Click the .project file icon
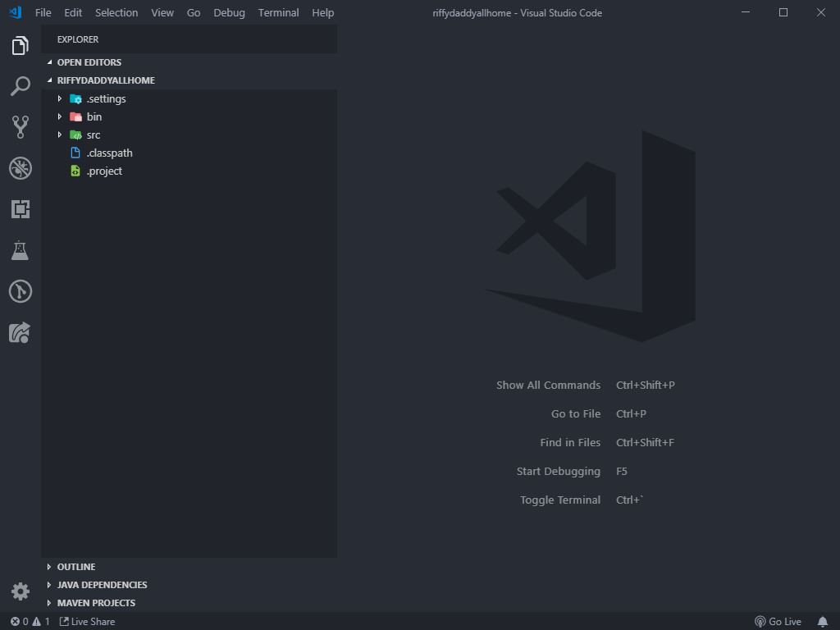 pos(75,171)
